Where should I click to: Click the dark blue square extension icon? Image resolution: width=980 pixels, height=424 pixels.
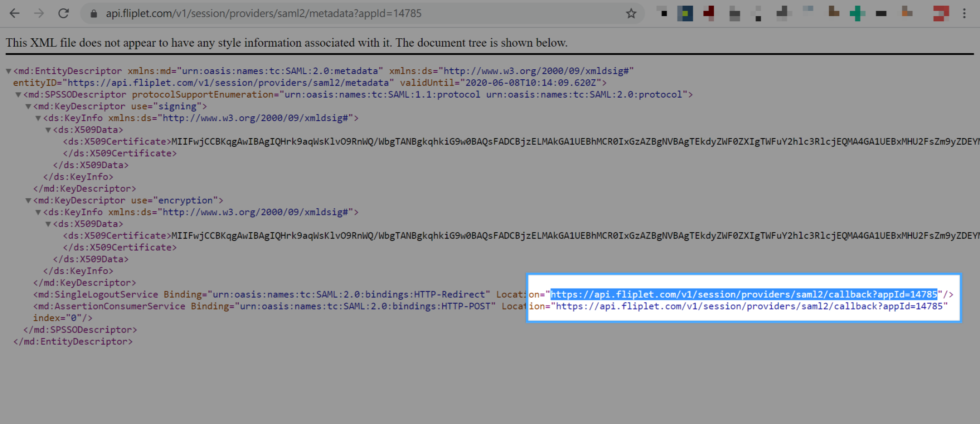pyautogui.click(x=685, y=14)
